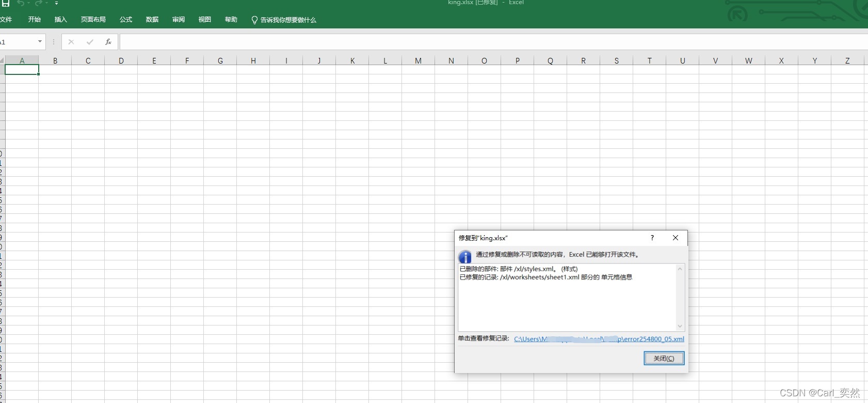Select column W by its header

point(749,60)
